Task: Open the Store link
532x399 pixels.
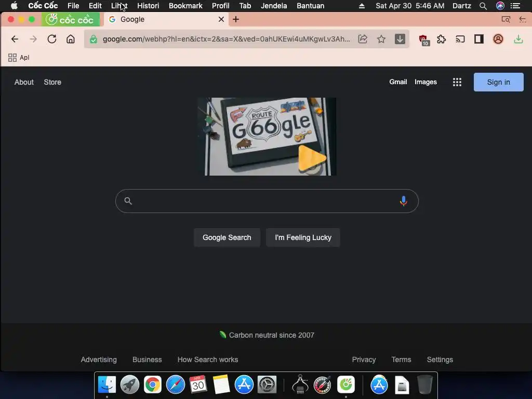Action: click(52, 82)
